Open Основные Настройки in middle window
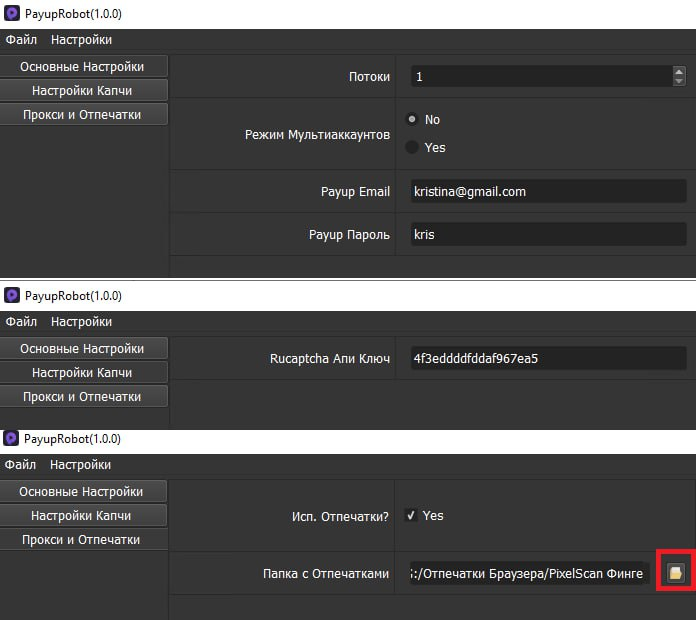 point(83,348)
